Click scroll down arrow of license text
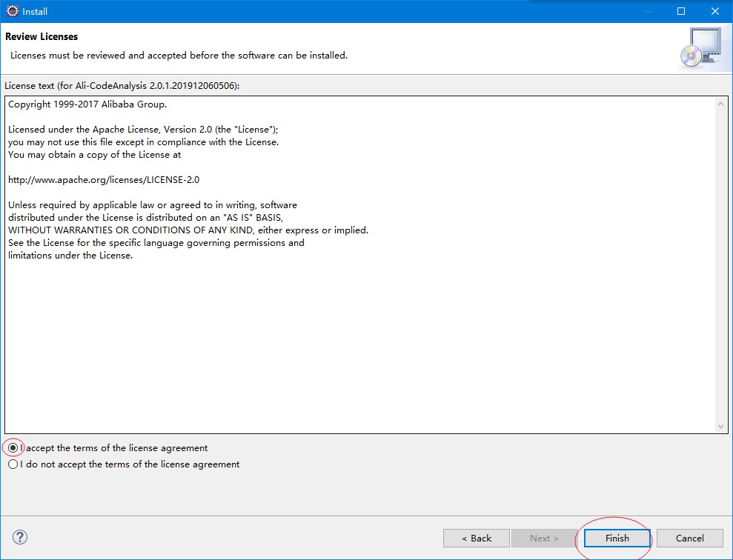The image size is (733, 560). click(x=720, y=427)
